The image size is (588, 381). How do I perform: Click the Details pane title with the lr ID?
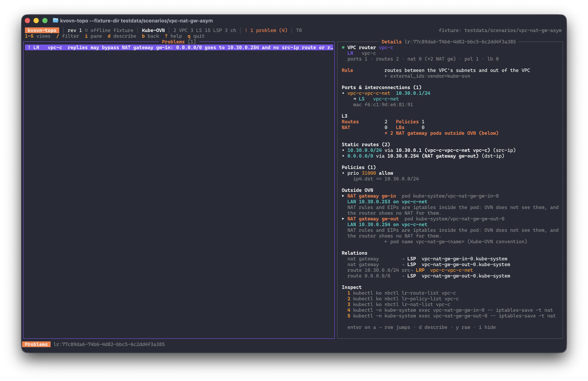(x=449, y=42)
